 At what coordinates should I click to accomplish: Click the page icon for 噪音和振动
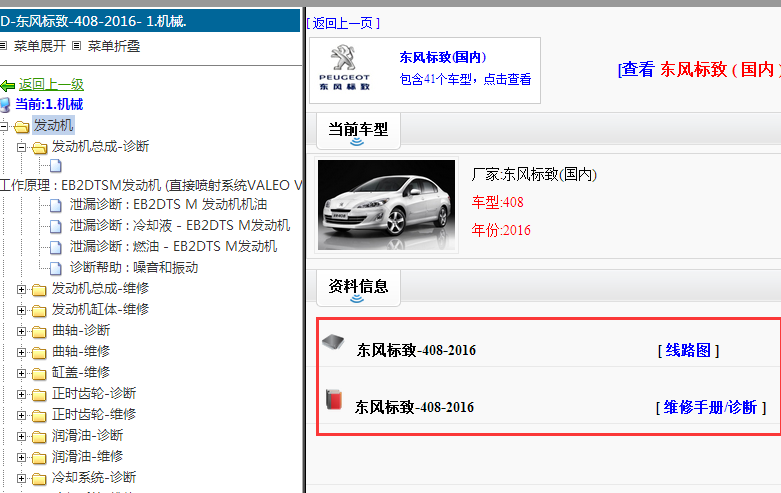(x=56, y=268)
